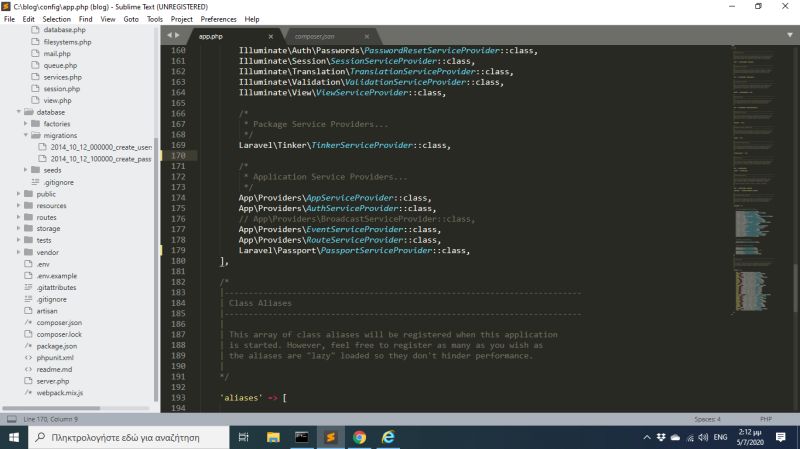Open server.php in sidebar
The height and width of the screenshot is (449, 800).
click(x=53, y=381)
